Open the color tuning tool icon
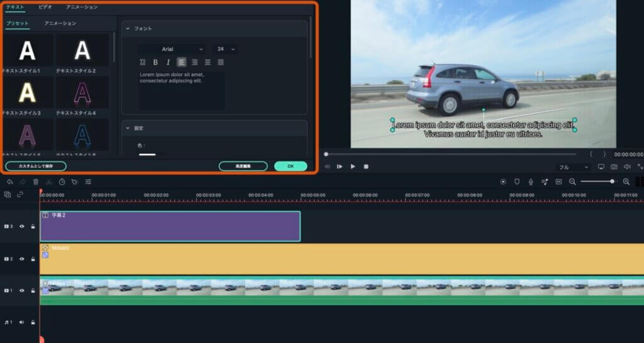The image size is (644, 343). pos(75,182)
